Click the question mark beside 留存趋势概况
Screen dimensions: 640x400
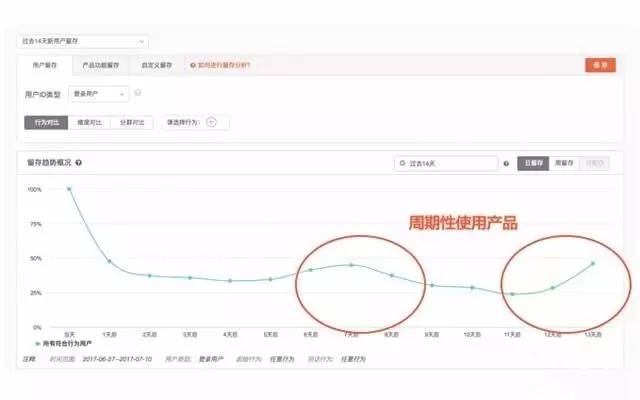pyautogui.click(x=78, y=163)
